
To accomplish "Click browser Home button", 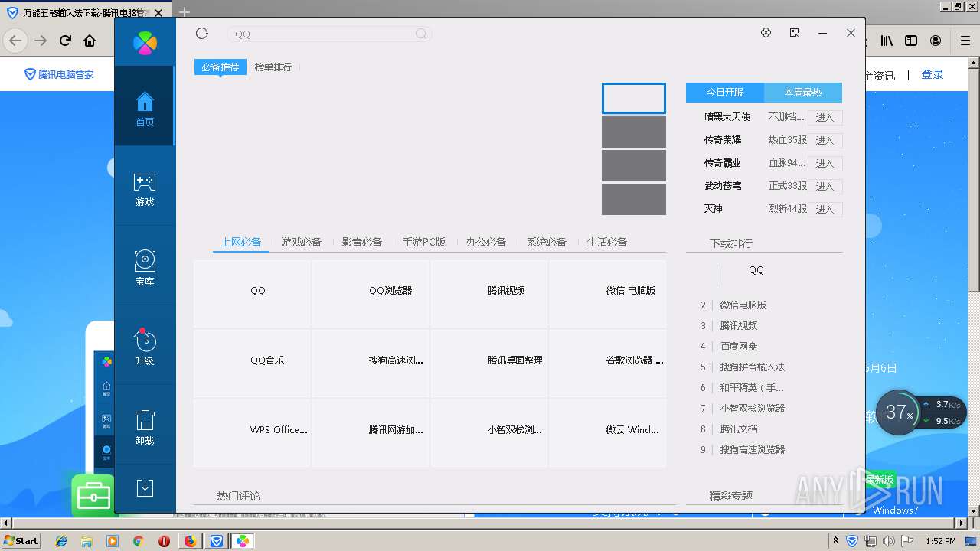I will pos(90,41).
